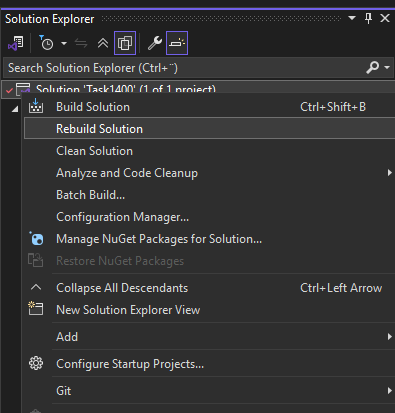Viewport: 395px width, 413px height.
Task: Click the Search Solution Explorer field
Action: pos(197,68)
